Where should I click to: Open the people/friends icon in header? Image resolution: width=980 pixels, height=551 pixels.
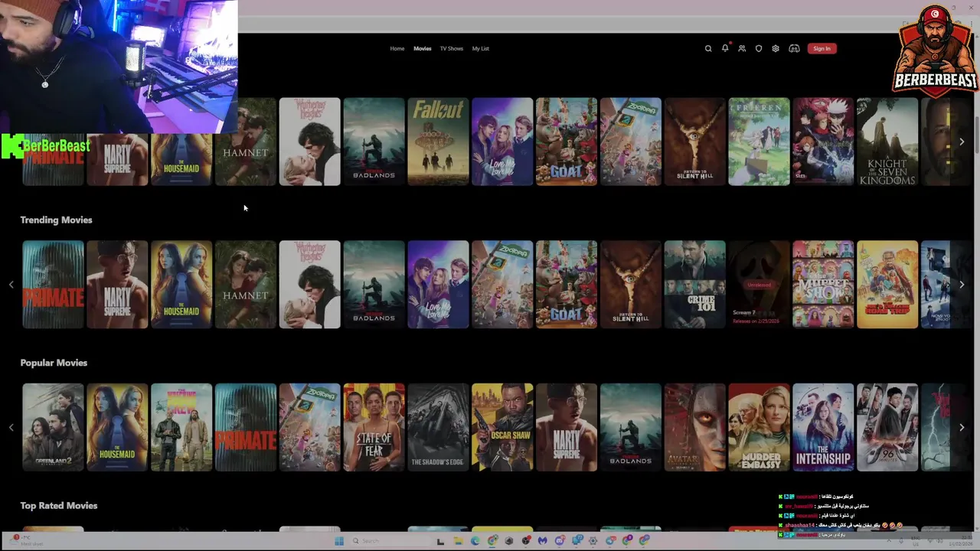pyautogui.click(x=742, y=48)
